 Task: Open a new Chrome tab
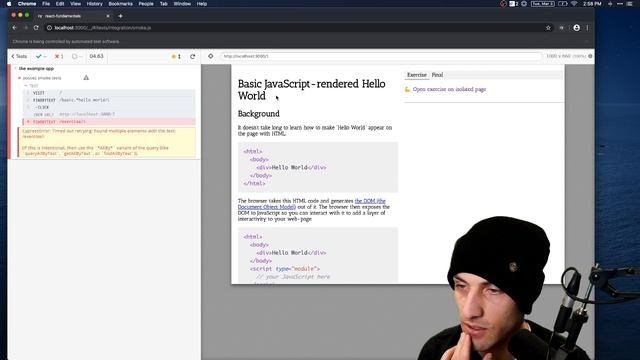coord(120,16)
